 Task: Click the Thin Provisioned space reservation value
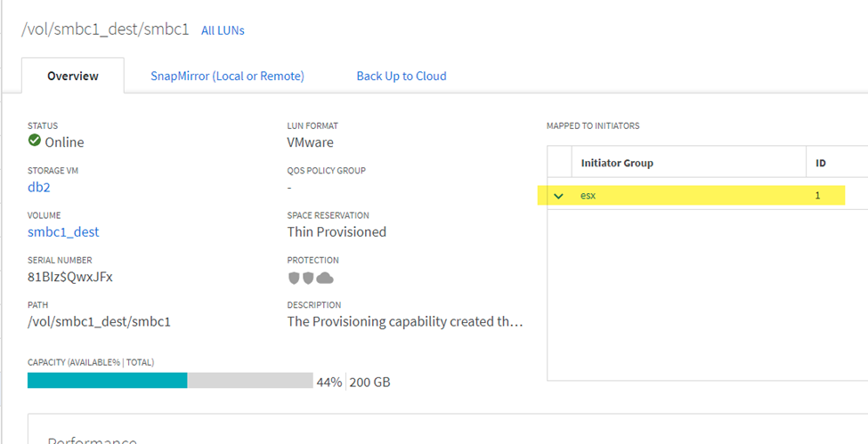337,232
